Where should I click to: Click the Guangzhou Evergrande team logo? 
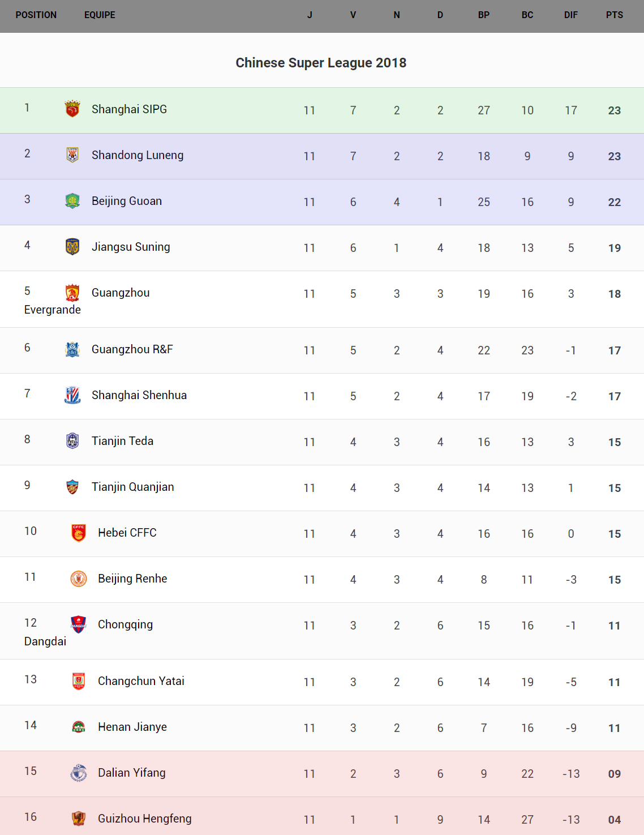tap(72, 293)
